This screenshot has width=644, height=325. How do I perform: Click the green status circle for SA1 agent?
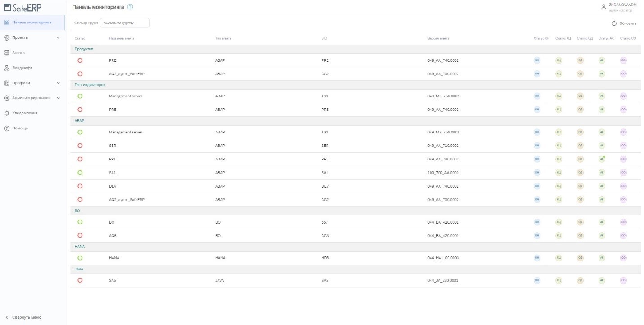(x=80, y=173)
